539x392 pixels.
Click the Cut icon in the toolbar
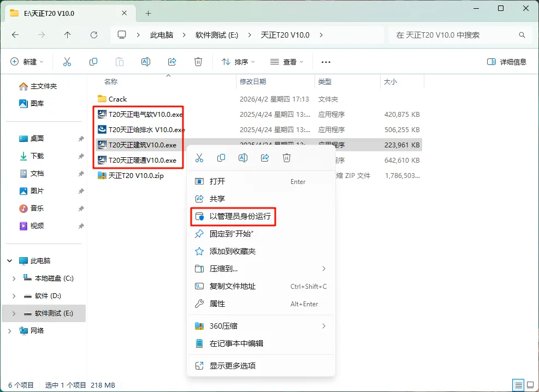67,62
